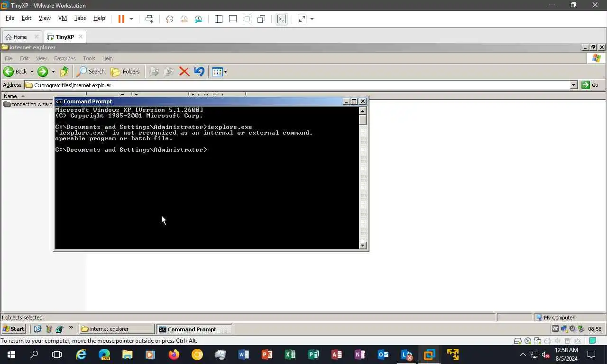This screenshot has width=607, height=364.
Task: Enter VMware full screen mode
Action: coord(247,19)
